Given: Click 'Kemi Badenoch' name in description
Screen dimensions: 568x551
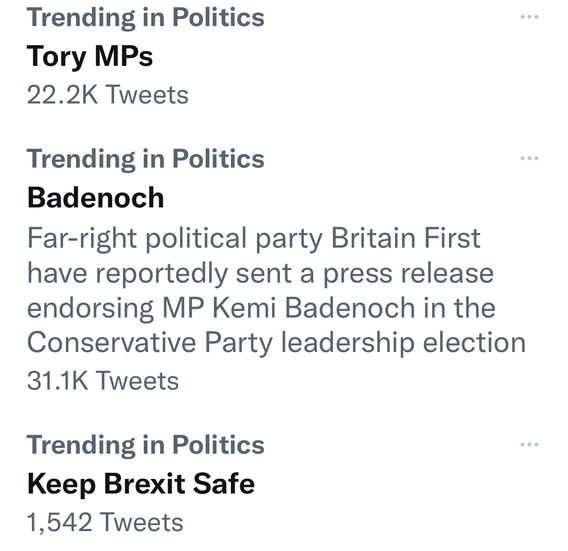Looking at the screenshot, I should tap(314, 308).
